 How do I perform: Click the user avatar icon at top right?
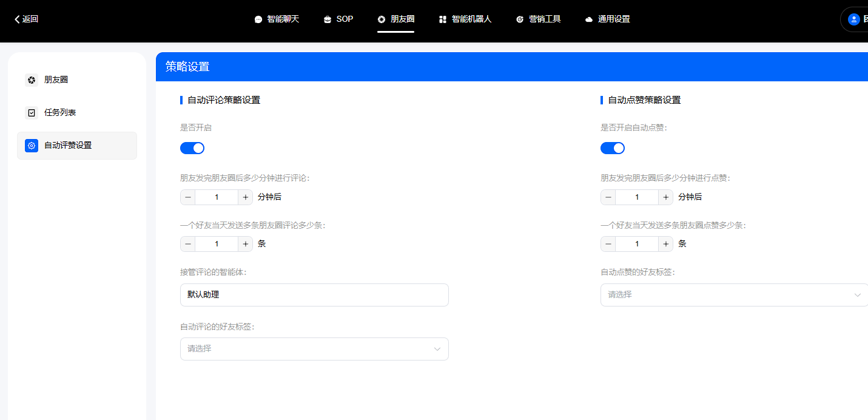853,19
